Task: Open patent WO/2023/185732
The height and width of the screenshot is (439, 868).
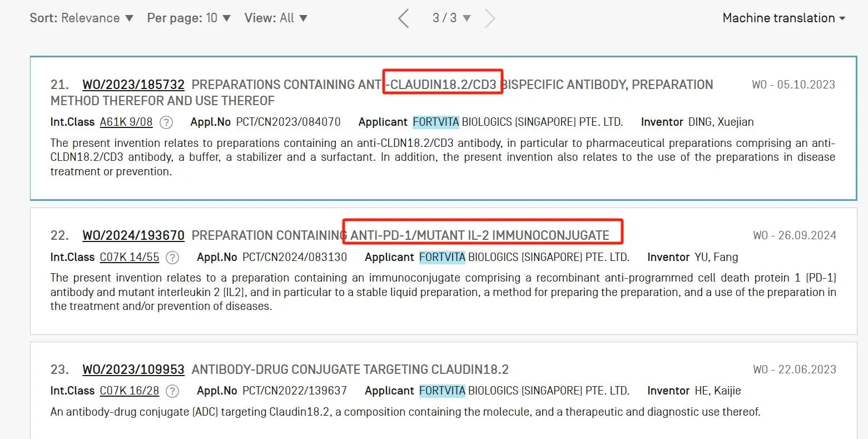Action: click(133, 85)
